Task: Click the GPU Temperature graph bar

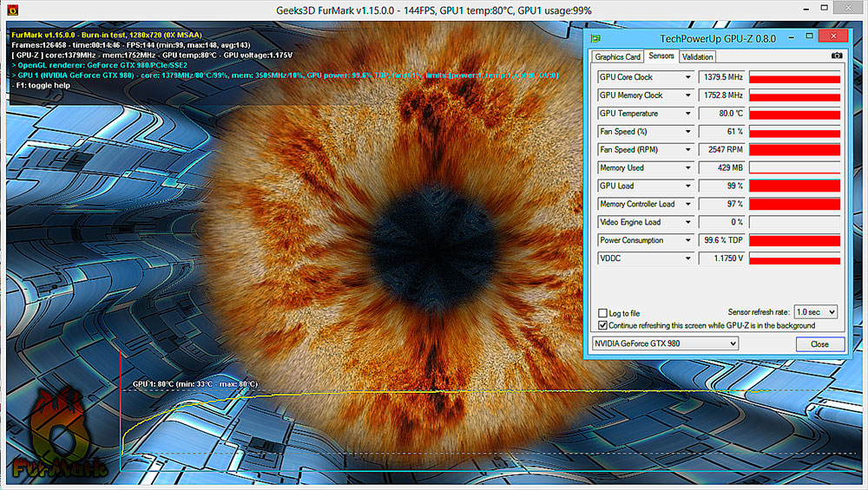Action: 795,114
